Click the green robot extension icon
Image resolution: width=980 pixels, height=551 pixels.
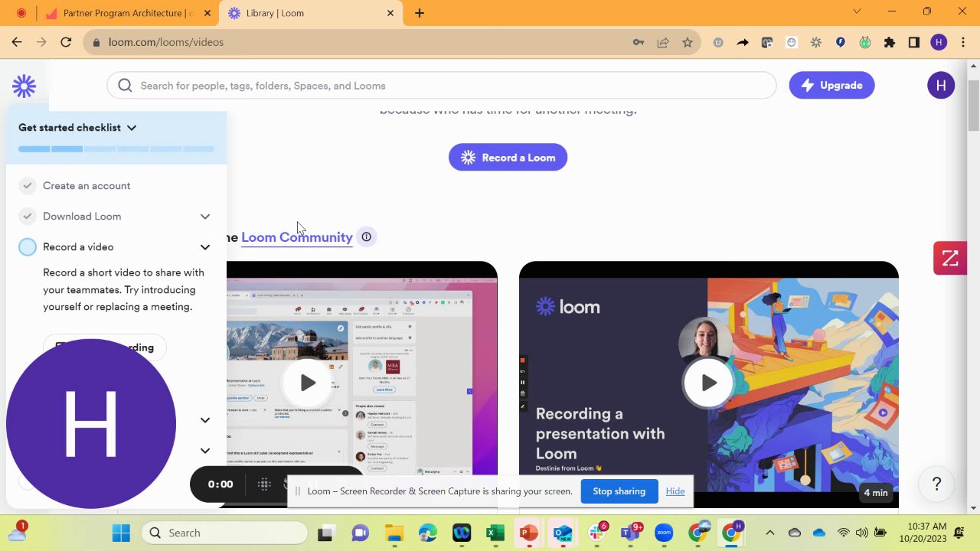pos(865,42)
